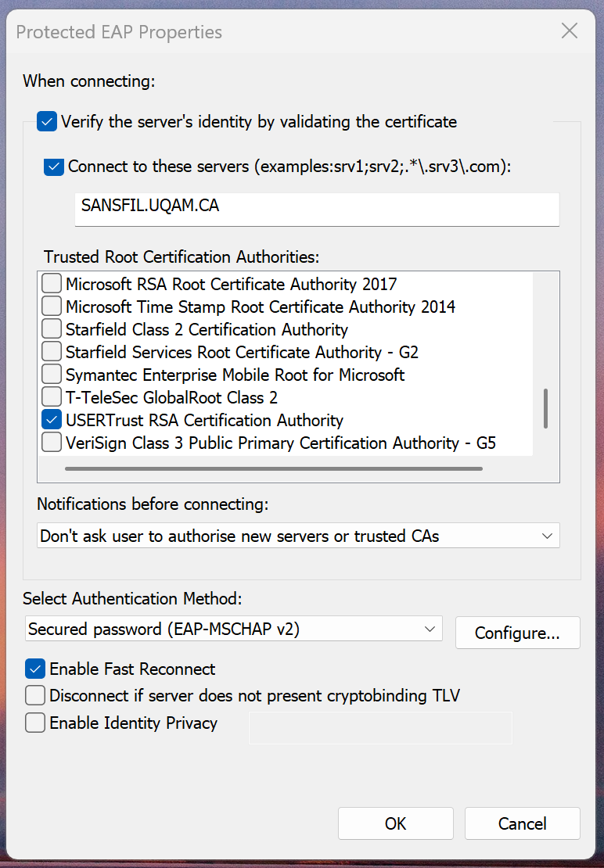Expand the Select Authentication Method dropdown
The width and height of the screenshot is (604, 868).
click(234, 629)
